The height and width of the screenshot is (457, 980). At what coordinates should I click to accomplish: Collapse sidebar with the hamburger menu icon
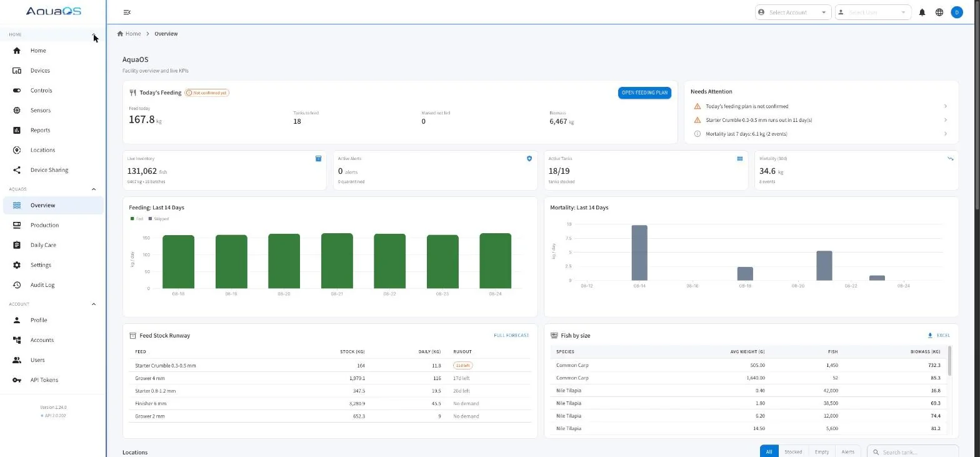tap(127, 12)
